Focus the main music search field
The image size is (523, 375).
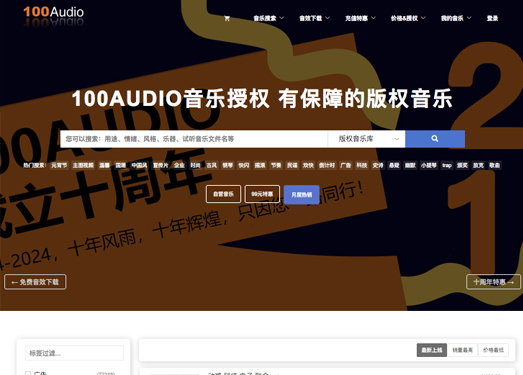(194, 139)
